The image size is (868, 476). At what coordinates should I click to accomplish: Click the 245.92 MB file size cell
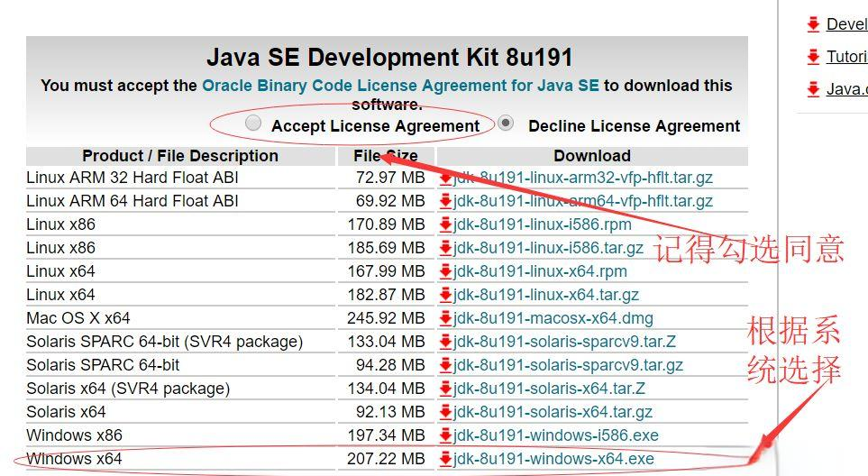coord(386,318)
